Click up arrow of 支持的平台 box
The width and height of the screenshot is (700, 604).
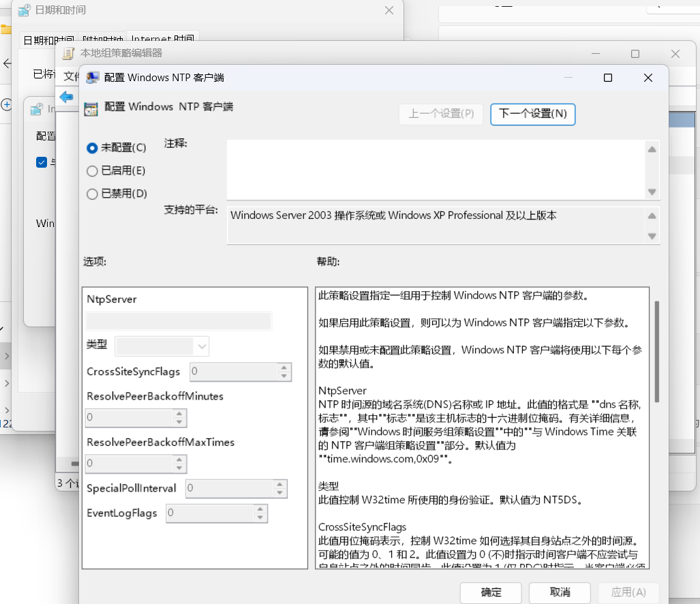click(x=652, y=216)
